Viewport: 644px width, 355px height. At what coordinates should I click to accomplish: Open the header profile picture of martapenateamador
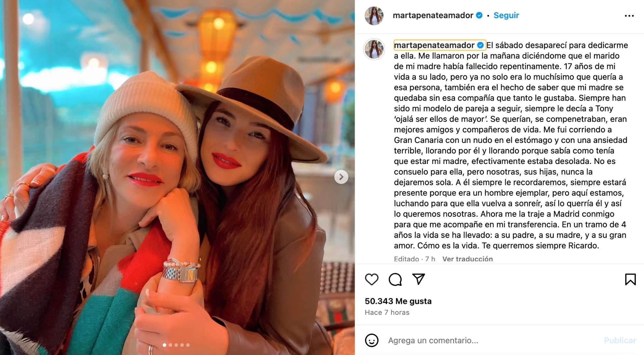tap(374, 16)
